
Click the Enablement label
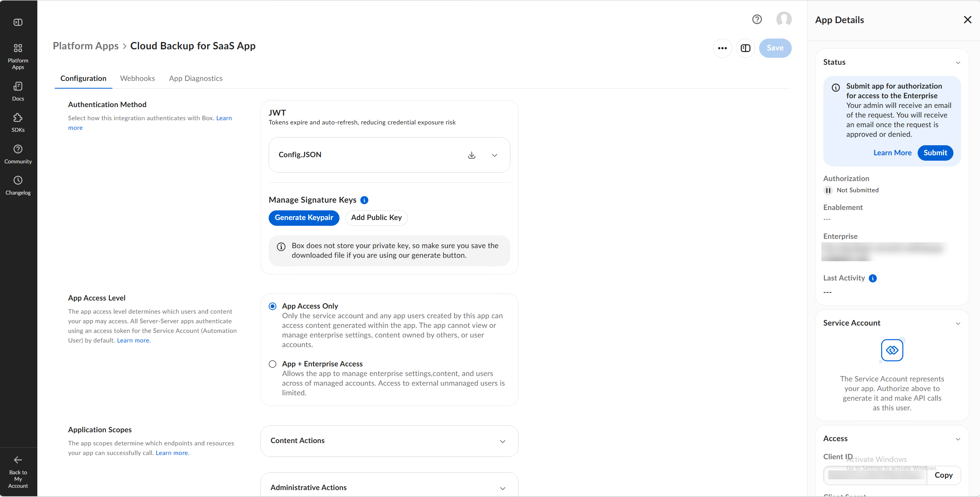[x=843, y=208]
